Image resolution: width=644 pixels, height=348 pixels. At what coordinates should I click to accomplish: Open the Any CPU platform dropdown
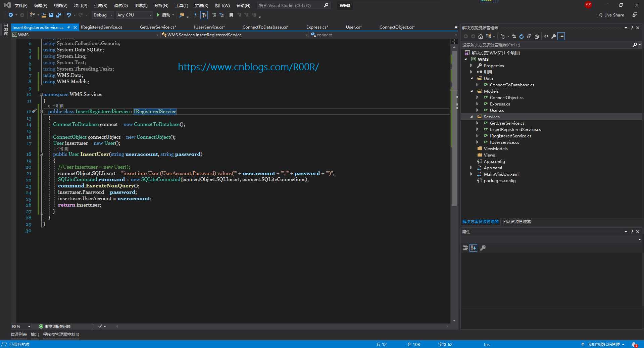click(x=134, y=15)
